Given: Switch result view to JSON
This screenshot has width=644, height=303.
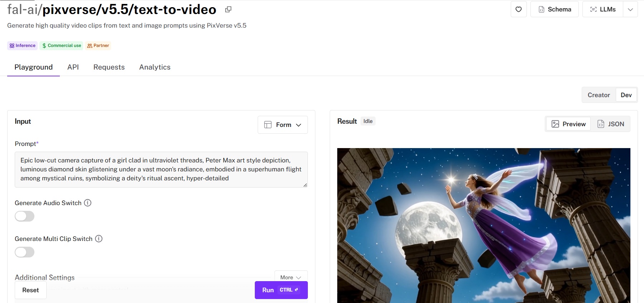Looking at the screenshot, I should [x=610, y=124].
